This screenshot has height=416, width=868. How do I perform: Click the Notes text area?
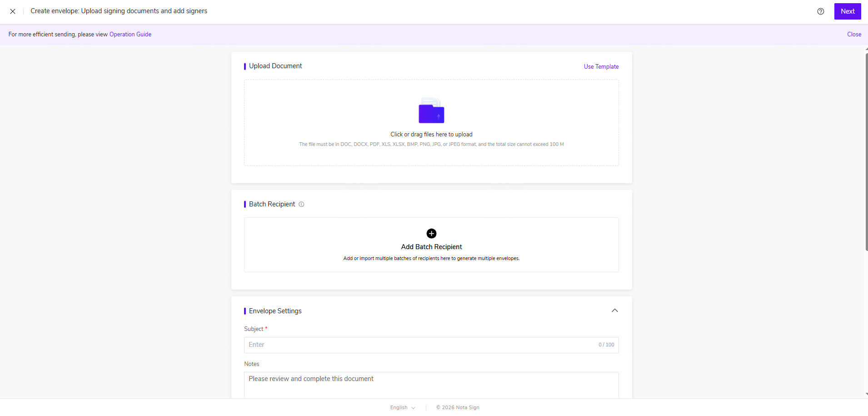[431, 385]
